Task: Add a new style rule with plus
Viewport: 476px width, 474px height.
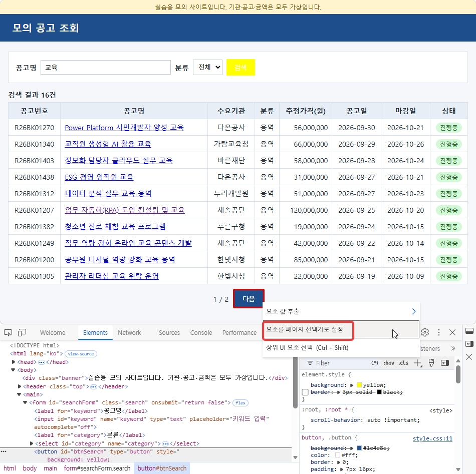Action: pyautogui.click(x=418, y=363)
